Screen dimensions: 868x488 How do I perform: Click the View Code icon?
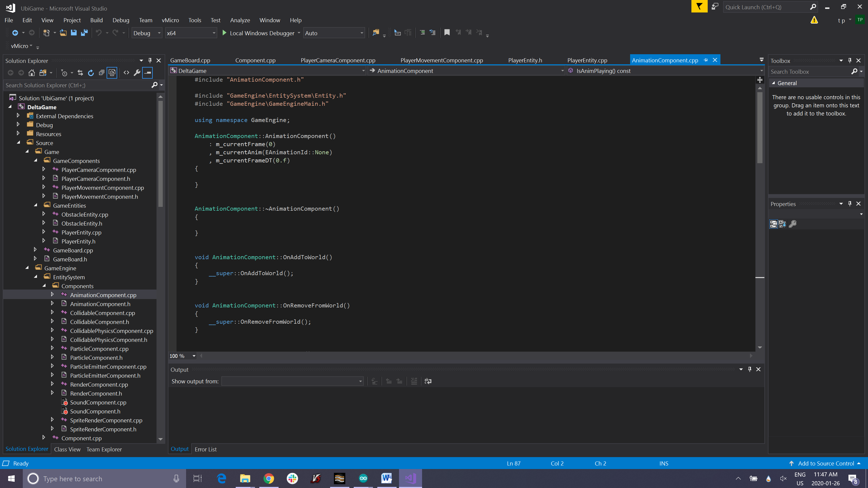tap(126, 73)
